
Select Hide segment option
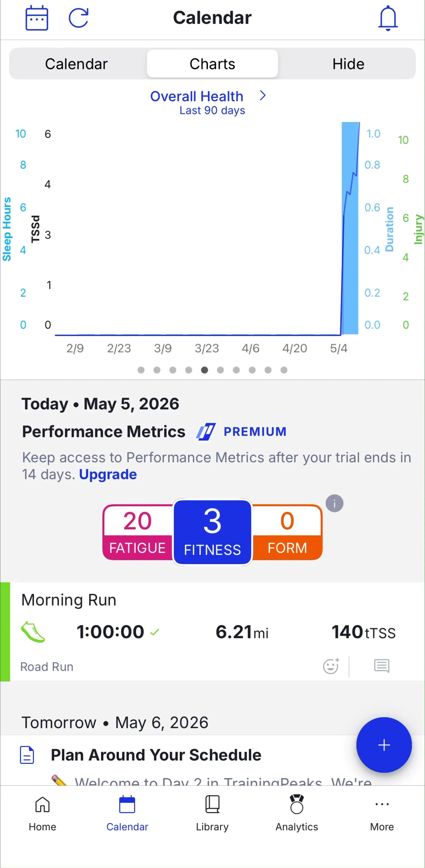(348, 64)
